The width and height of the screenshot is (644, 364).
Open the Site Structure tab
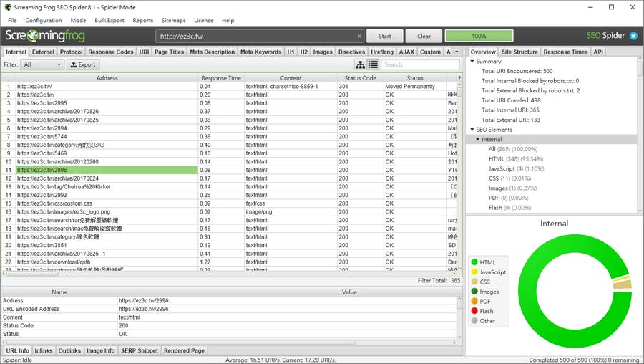519,52
